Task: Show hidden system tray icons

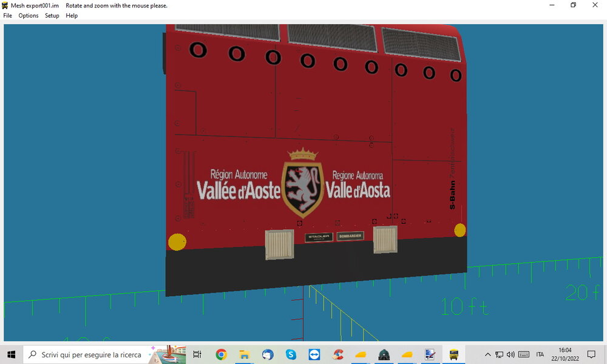Action: (488, 354)
